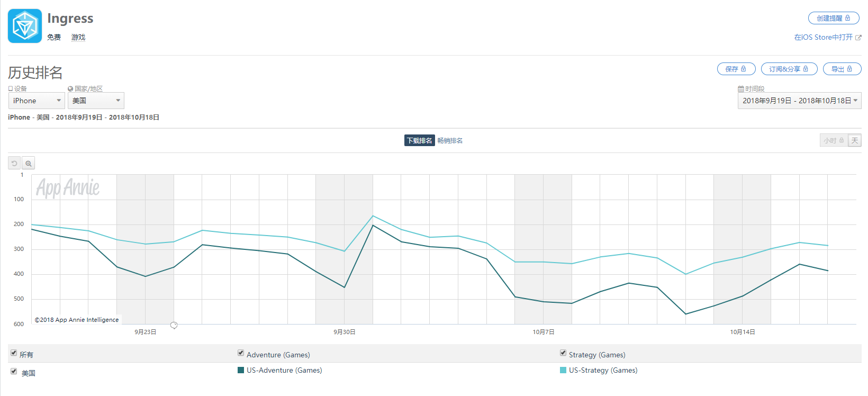Screen dimensions: 868x396
Task: Click the 游戏 category link
Action: pyautogui.click(x=78, y=37)
